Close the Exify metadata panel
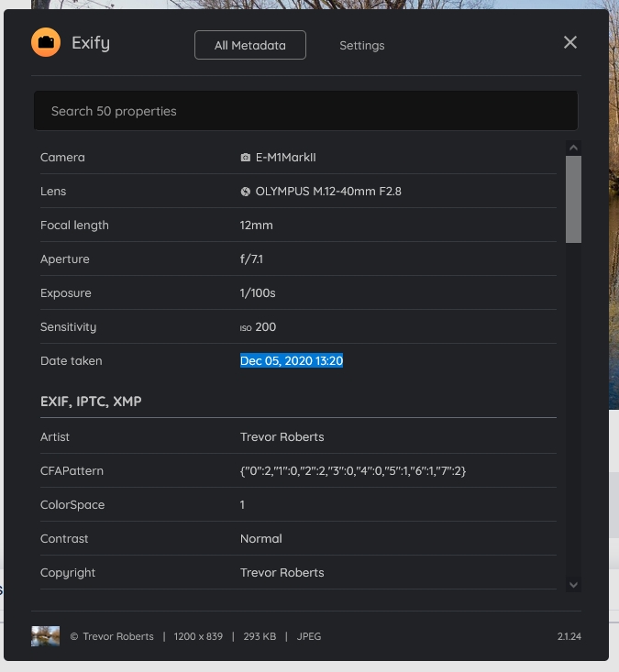Image resolution: width=619 pixels, height=672 pixels. (x=570, y=42)
